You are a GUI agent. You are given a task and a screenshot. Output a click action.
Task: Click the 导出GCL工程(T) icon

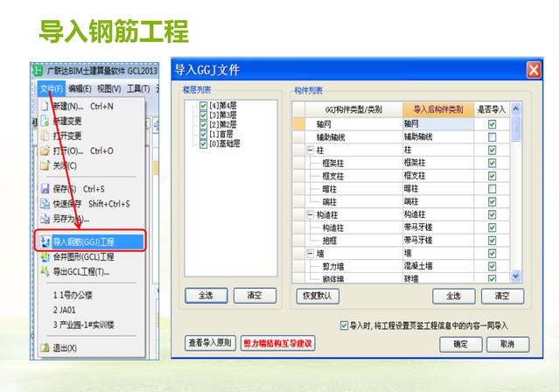point(45,271)
